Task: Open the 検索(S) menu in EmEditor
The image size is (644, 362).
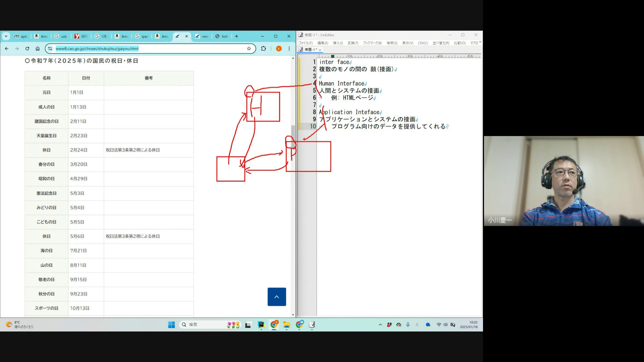Action: click(392, 43)
